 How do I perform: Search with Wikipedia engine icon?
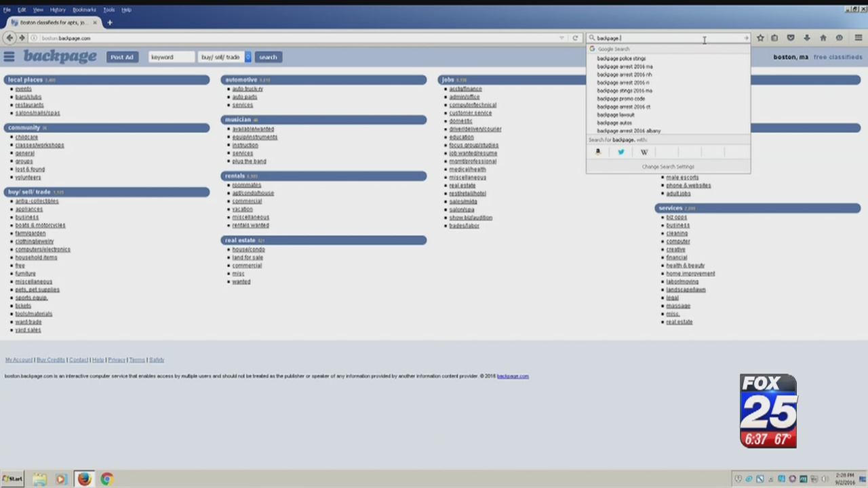click(644, 152)
